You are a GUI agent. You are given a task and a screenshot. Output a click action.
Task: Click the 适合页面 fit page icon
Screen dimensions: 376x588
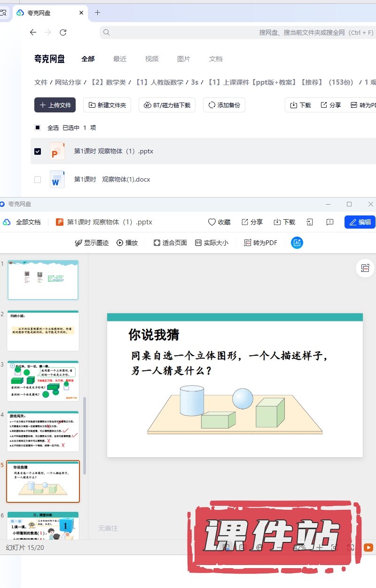[157, 243]
